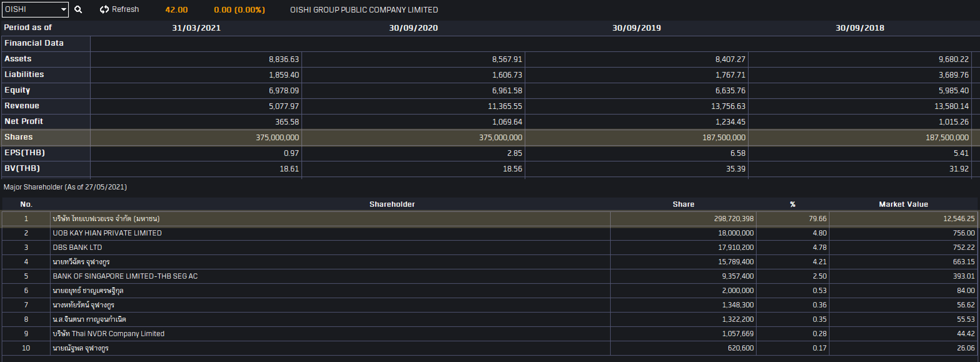This screenshot has height=362, width=980.
Task: Select the Revenue row label
Action: [22, 106]
